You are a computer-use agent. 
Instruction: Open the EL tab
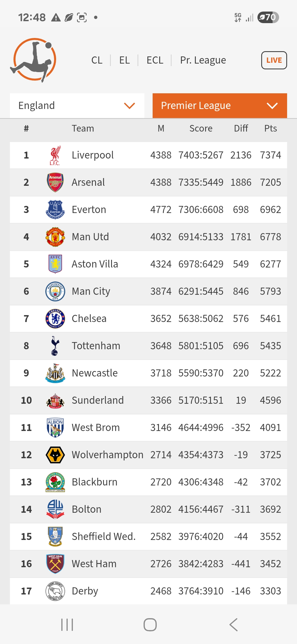tap(124, 60)
